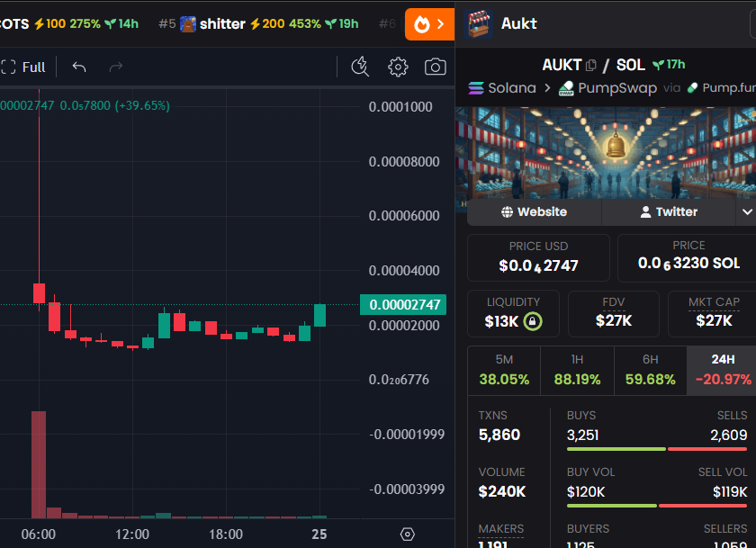Click the large red volume bar at 06:00
The image size is (756, 548).
[39, 464]
